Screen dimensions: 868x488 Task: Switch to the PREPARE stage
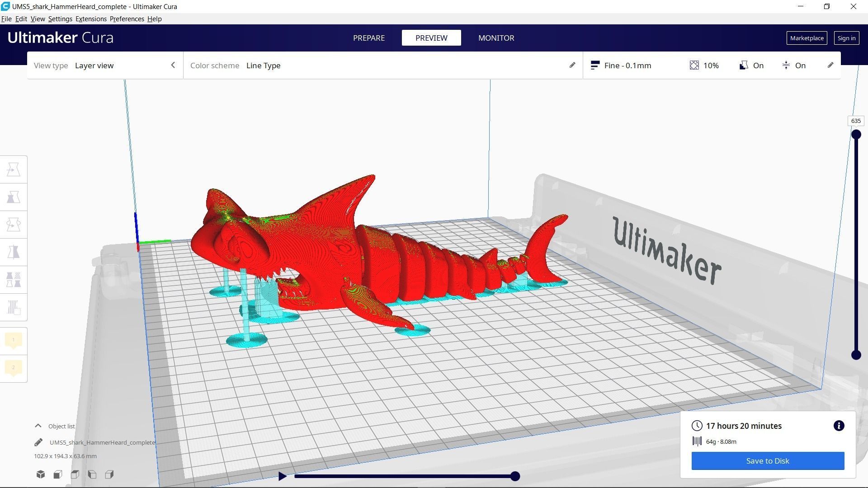(x=369, y=38)
